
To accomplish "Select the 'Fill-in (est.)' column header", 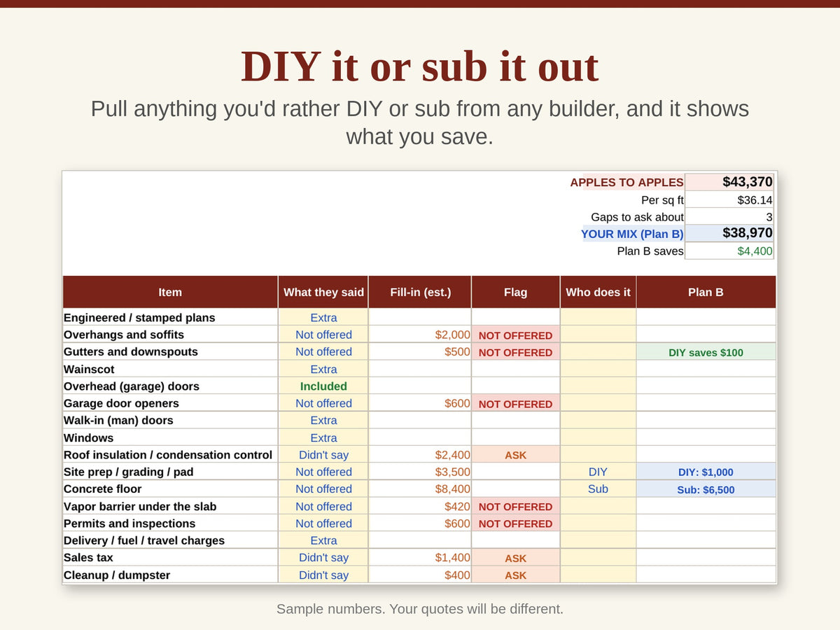I will (420, 292).
